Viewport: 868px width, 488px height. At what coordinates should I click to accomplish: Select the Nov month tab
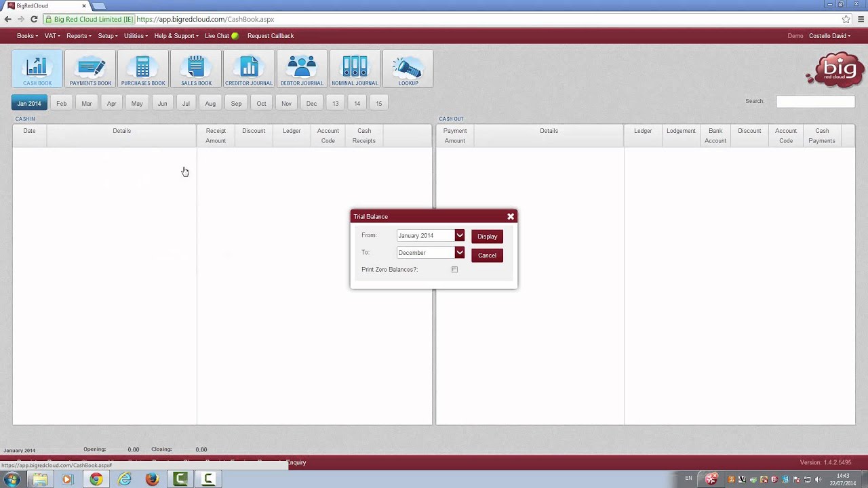(x=286, y=104)
